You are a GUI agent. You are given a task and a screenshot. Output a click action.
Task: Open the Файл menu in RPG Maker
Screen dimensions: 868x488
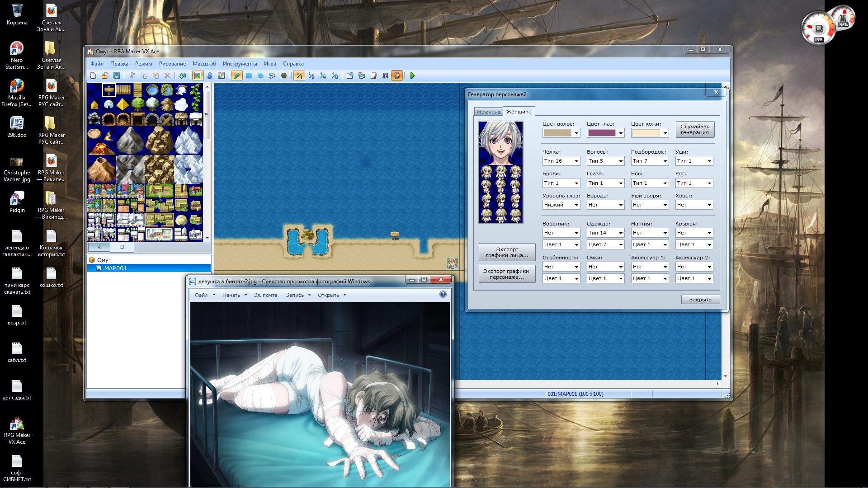(97, 64)
